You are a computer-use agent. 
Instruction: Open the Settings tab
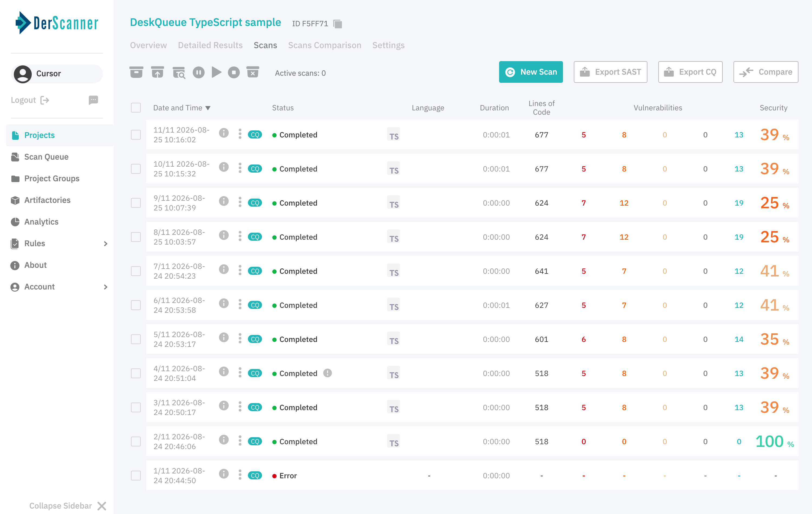click(388, 45)
